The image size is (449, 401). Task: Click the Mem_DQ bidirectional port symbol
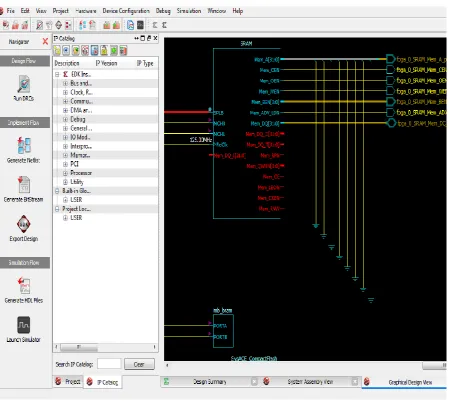coord(391,123)
